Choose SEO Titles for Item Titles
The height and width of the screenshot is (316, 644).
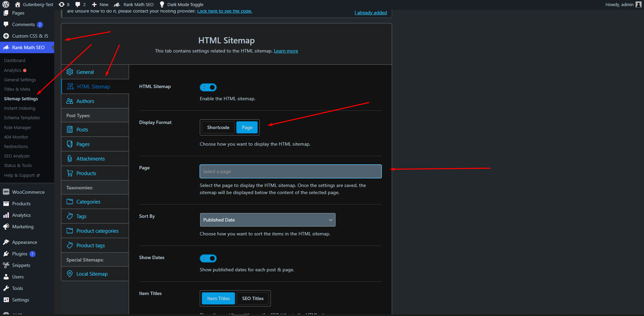pyautogui.click(x=253, y=298)
